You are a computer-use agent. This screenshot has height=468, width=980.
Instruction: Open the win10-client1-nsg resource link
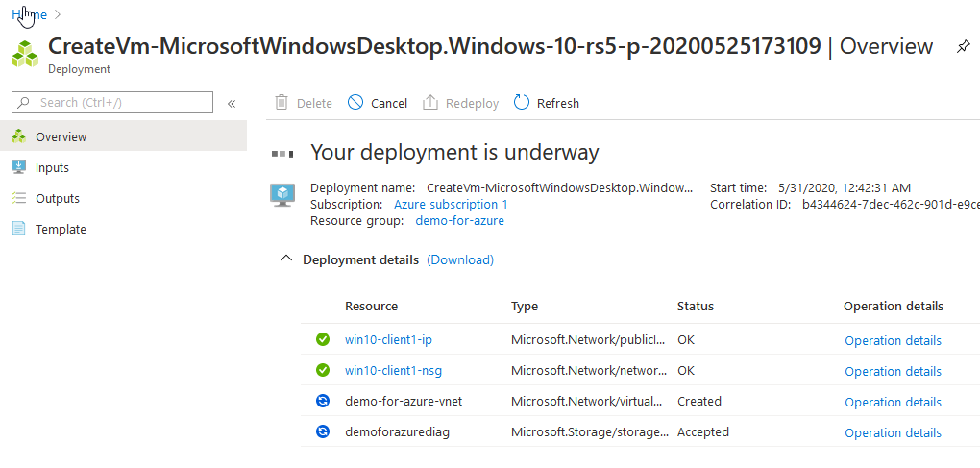[x=393, y=371]
